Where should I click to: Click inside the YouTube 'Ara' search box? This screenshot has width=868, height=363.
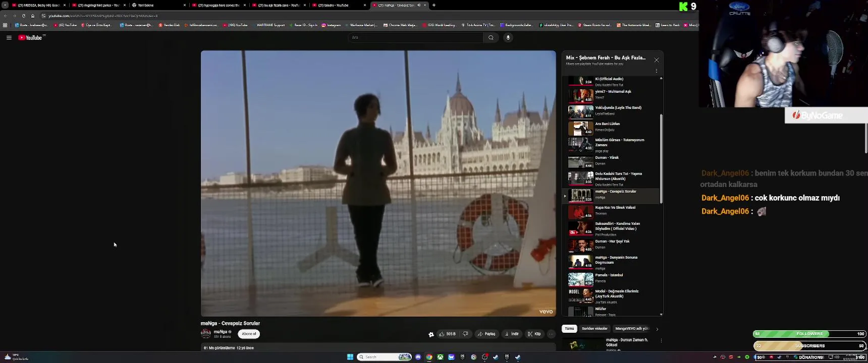point(416,37)
